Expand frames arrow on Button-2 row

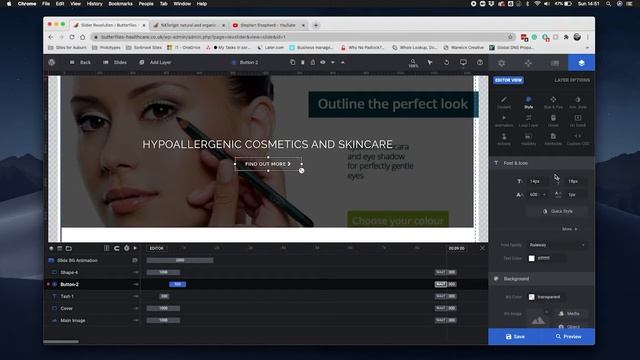136,284
